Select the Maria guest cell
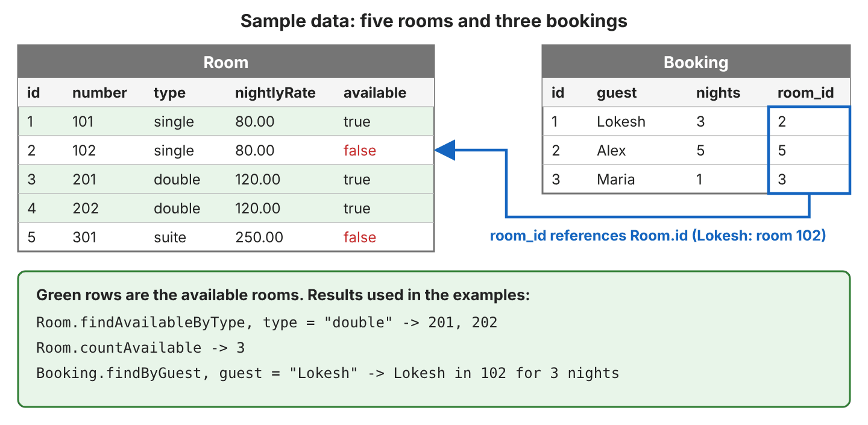This screenshot has width=868, height=425. (x=615, y=180)
